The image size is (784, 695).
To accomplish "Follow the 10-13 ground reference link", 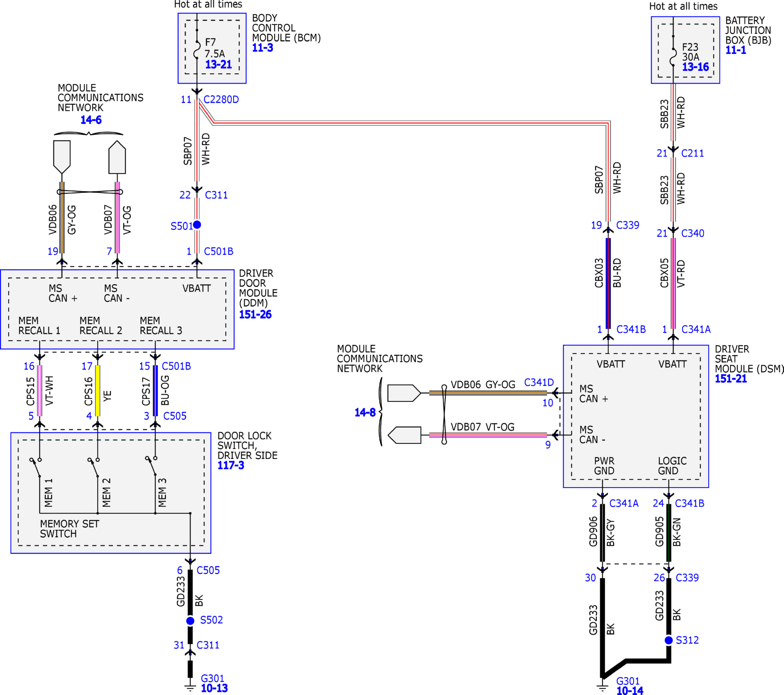I will point(214,688).
